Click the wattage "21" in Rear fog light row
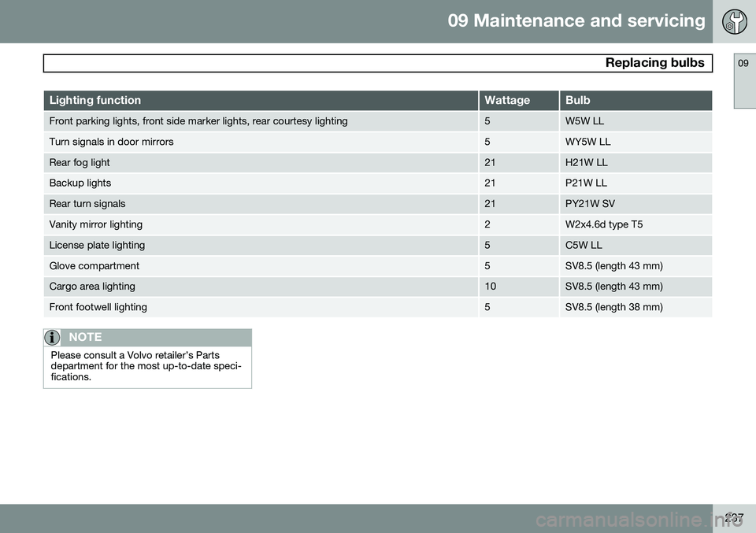 [x=490, y=162]
